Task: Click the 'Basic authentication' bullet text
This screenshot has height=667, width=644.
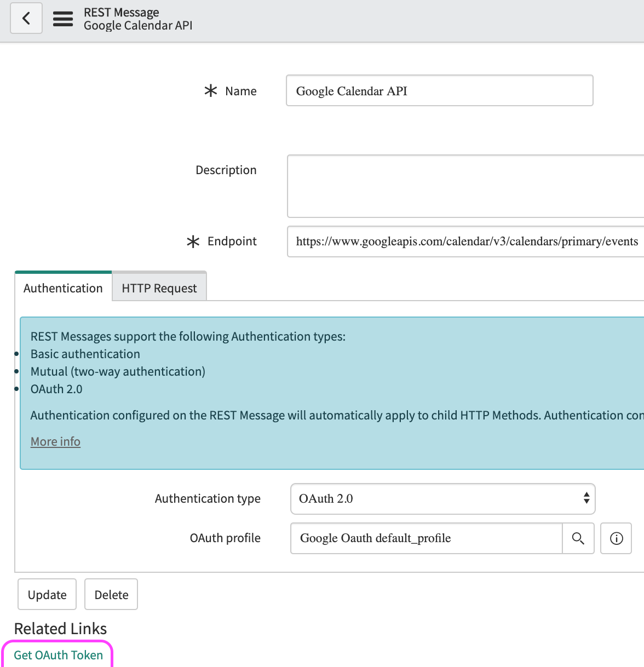Action: coord(85,354)
